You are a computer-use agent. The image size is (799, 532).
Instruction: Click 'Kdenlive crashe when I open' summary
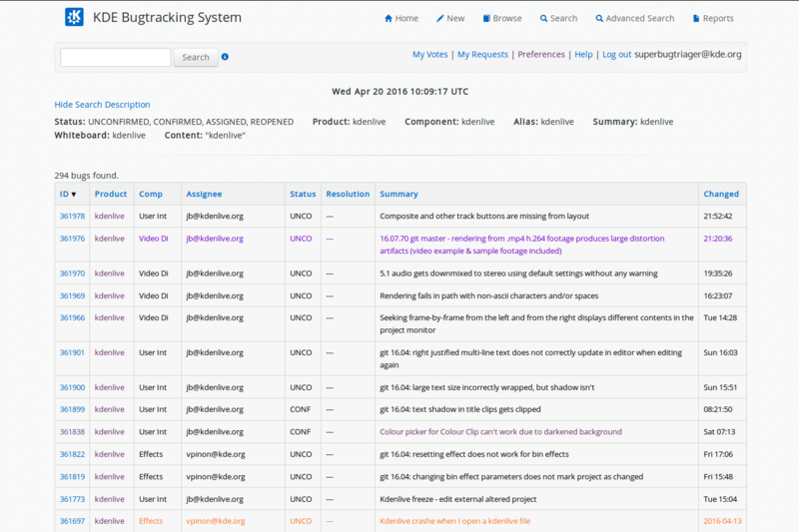[455, 521]
